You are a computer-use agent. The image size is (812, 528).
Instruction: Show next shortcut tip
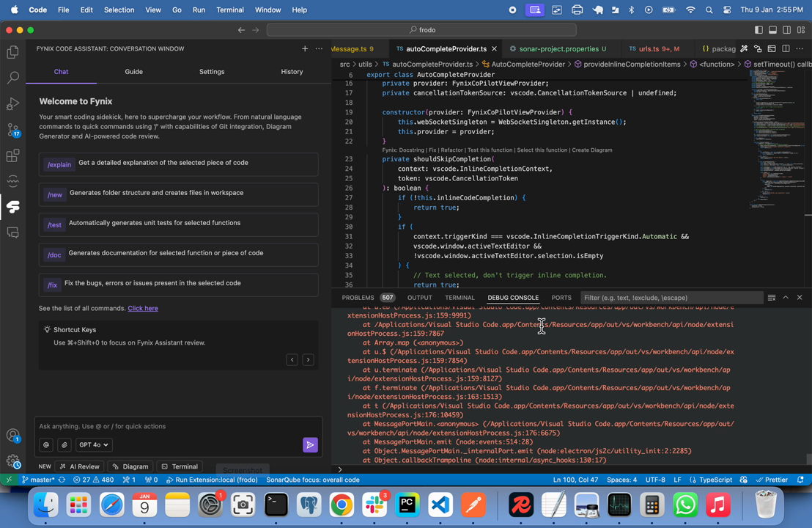point(308,359)
